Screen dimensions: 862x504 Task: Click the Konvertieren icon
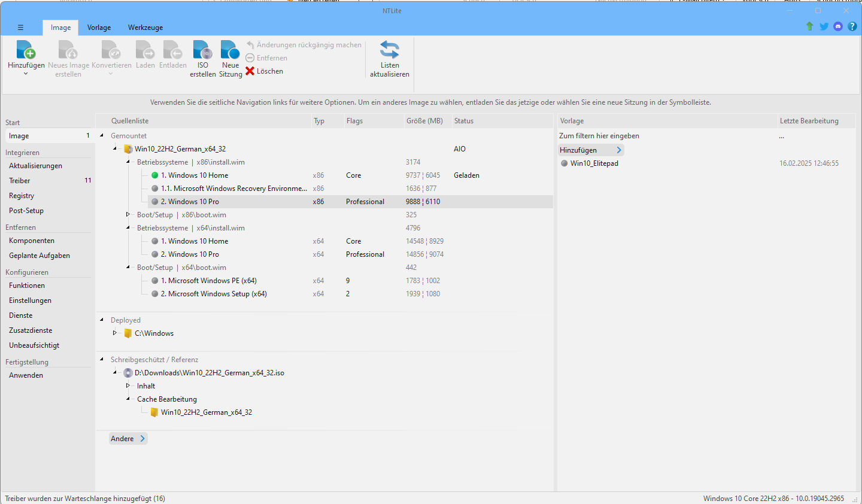111,50
